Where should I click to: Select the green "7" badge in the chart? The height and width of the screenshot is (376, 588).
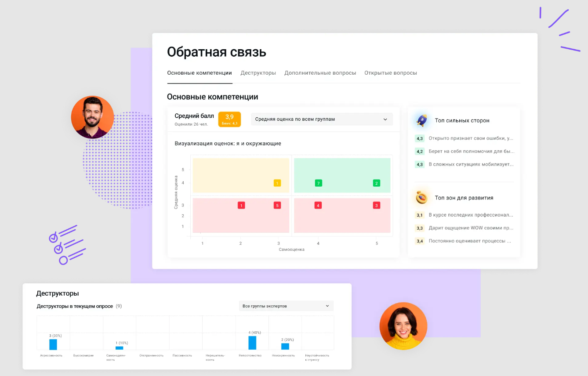click(x=318, y=182)
